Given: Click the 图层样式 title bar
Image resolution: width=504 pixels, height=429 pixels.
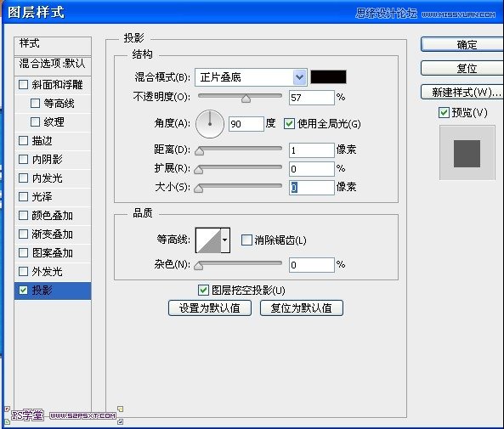Looking at the screenshot, I should (x=252, y=12).
